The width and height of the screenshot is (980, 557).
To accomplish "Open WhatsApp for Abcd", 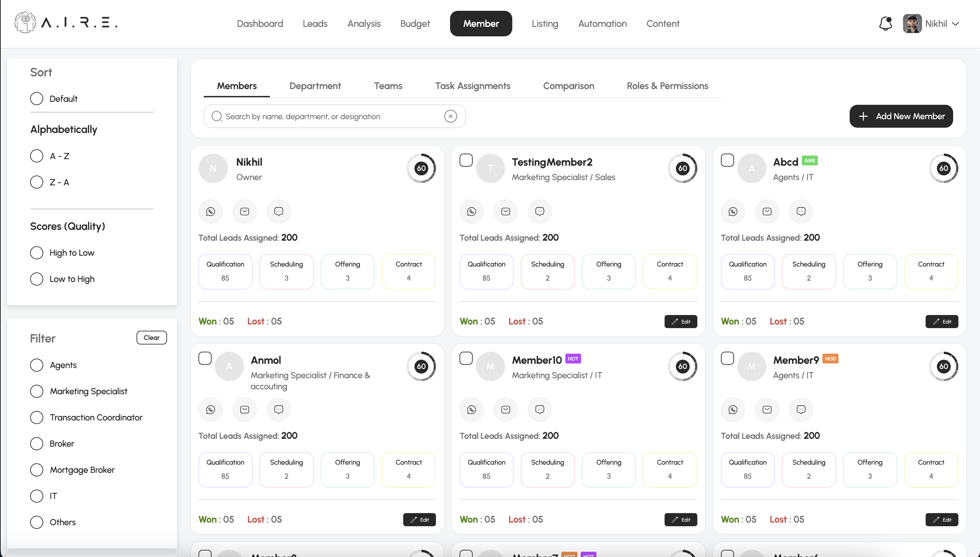I will 733,211.
